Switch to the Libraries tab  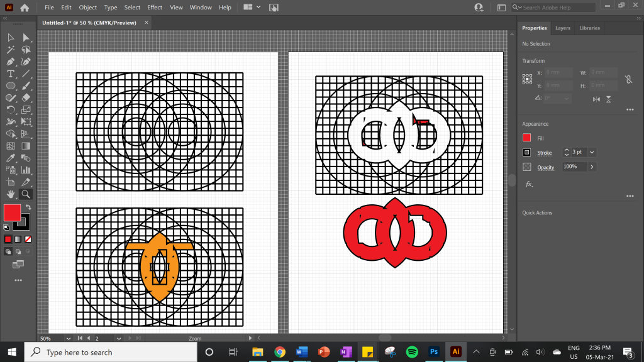pyautogui.click(x=589, y=28)
